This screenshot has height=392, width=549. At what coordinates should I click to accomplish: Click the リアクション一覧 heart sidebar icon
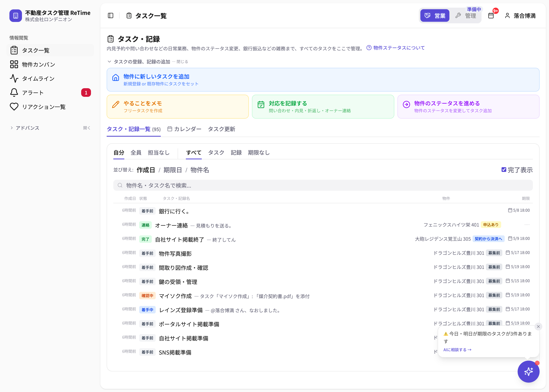pos(14,107)
